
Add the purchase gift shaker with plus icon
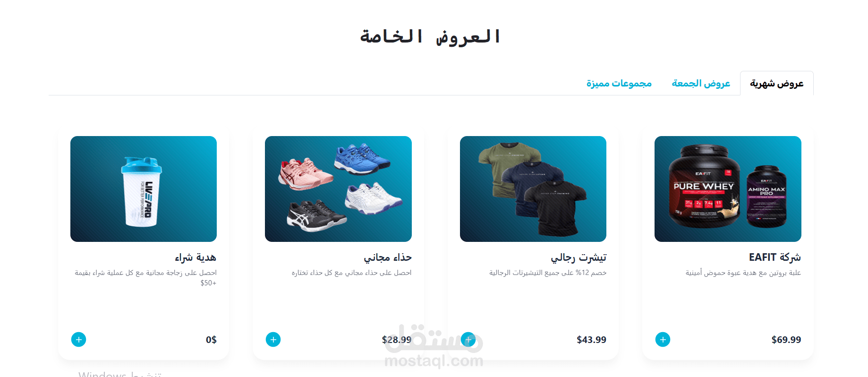[78, 339]
